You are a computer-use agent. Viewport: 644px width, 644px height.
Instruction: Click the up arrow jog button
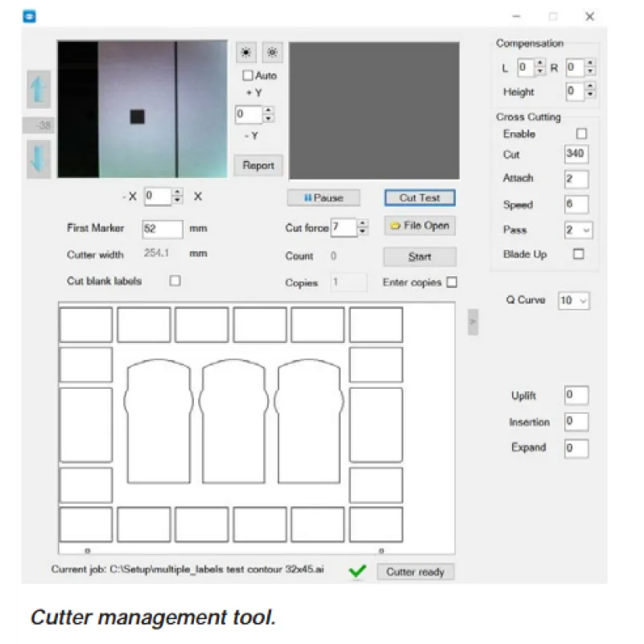click(39, 89)
